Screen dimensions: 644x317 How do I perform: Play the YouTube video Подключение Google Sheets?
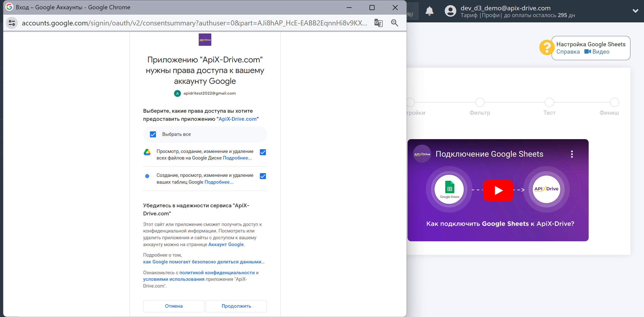[498, 190]
